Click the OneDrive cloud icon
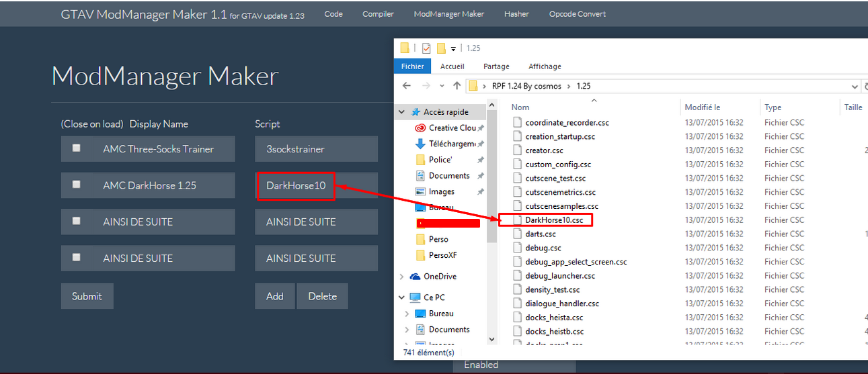This screenshot has width=868, height=374. tap(415, 277)
